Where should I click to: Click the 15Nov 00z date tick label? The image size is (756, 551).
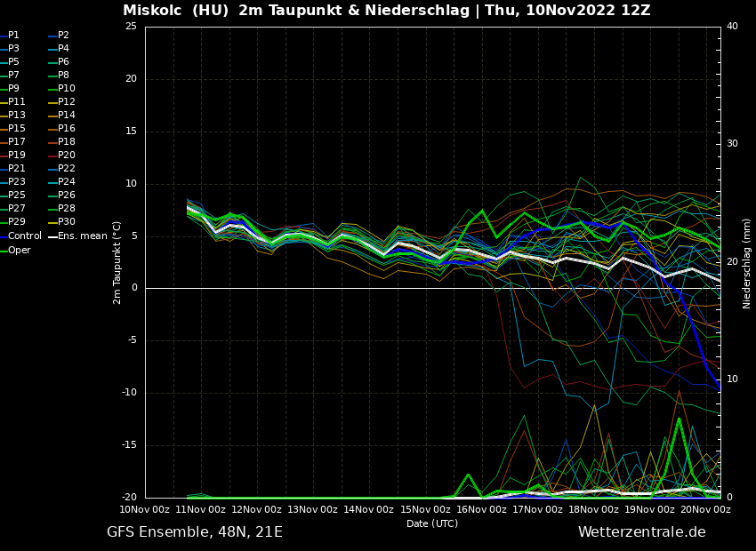[425, 509]
